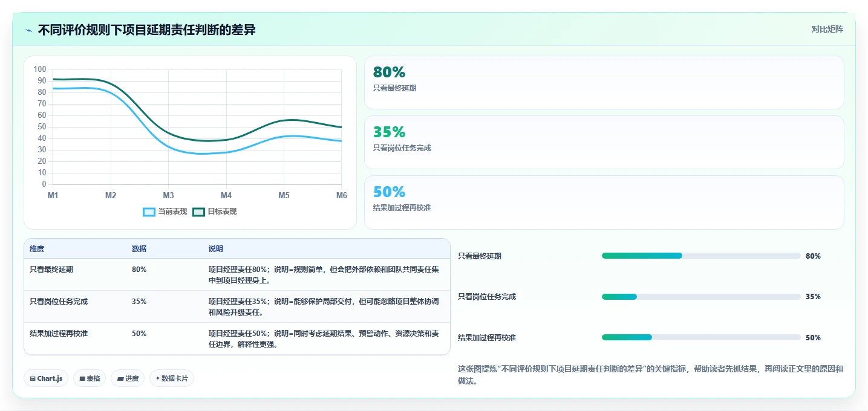Image resolution: width=868 pixels, height=411 pixels.
Task: Click the 100 tick on the y-axis
Action: (x=40, y=70)
